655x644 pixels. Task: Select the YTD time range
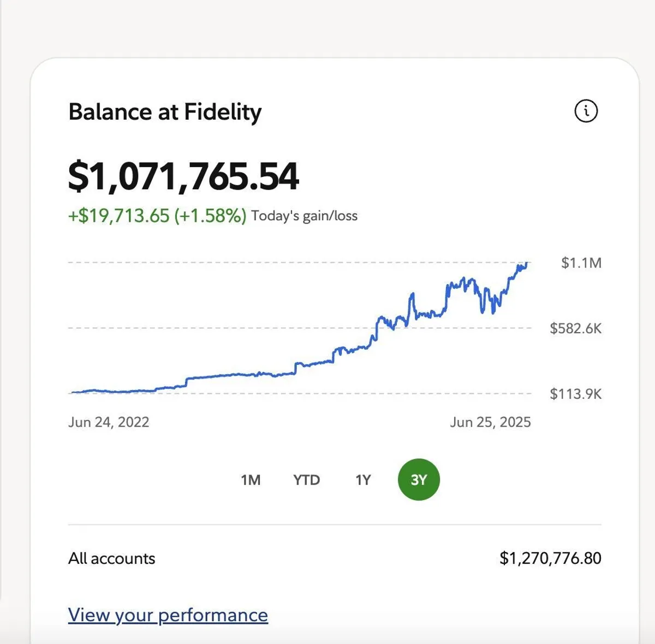click(x=306, y=480)
